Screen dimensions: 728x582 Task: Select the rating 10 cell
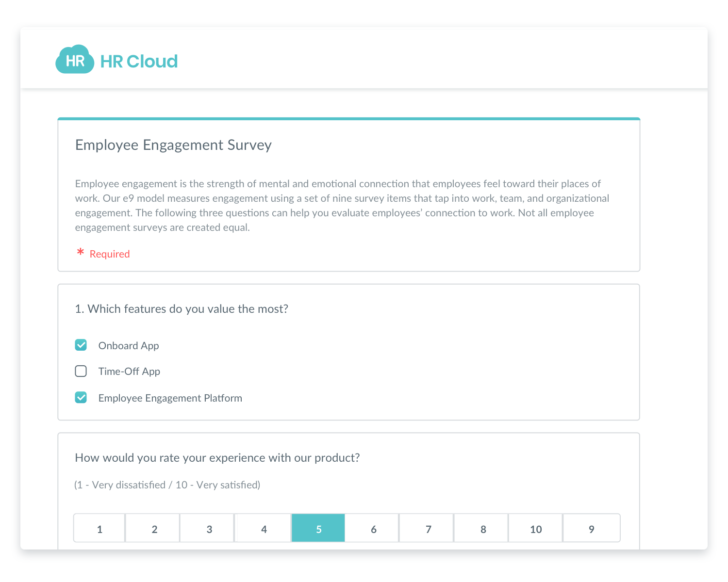[x=536, y=528]
